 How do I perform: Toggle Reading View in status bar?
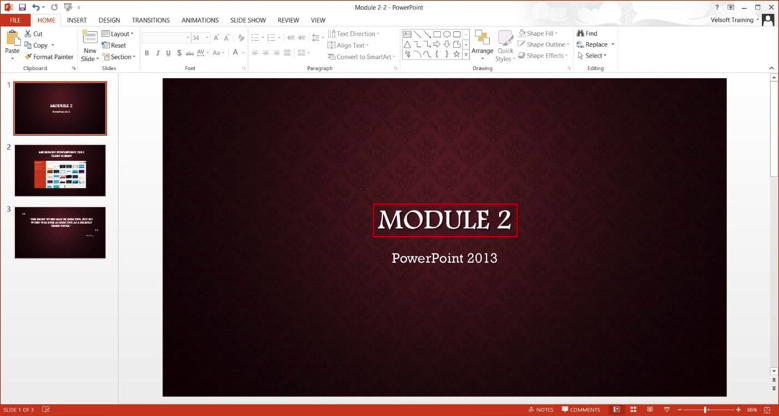coord(650,410)
